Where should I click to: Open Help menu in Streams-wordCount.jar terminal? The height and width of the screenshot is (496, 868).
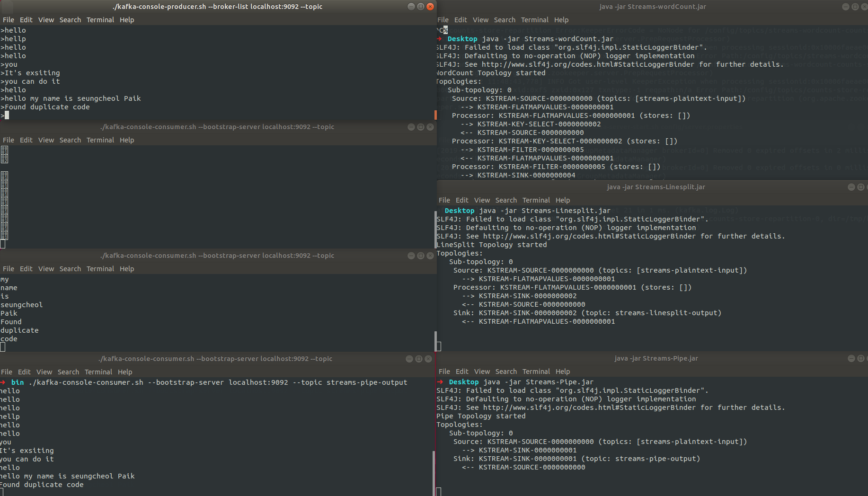[561, 20]
